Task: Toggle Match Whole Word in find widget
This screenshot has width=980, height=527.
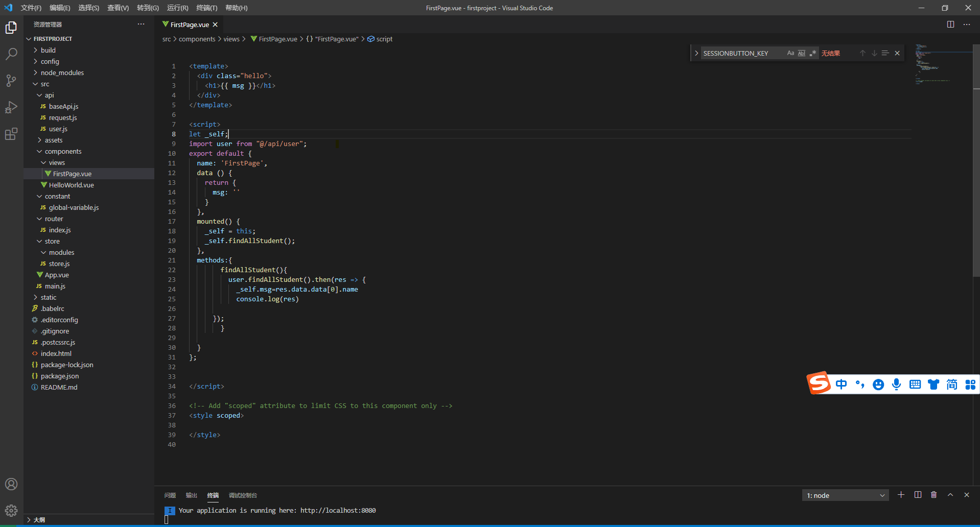Action: 802,53
